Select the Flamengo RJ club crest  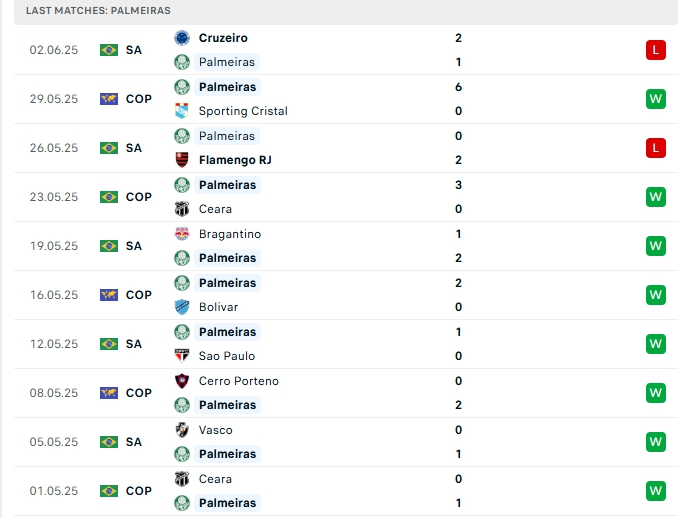(x=182, y=160)
